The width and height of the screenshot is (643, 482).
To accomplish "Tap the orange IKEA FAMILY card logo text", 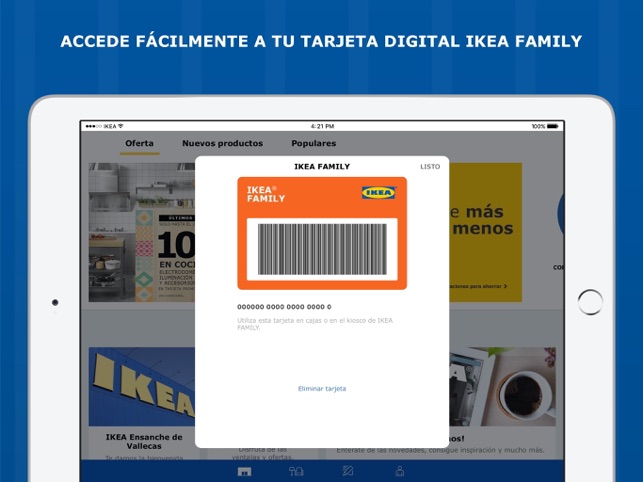I will tap(266, 194).
